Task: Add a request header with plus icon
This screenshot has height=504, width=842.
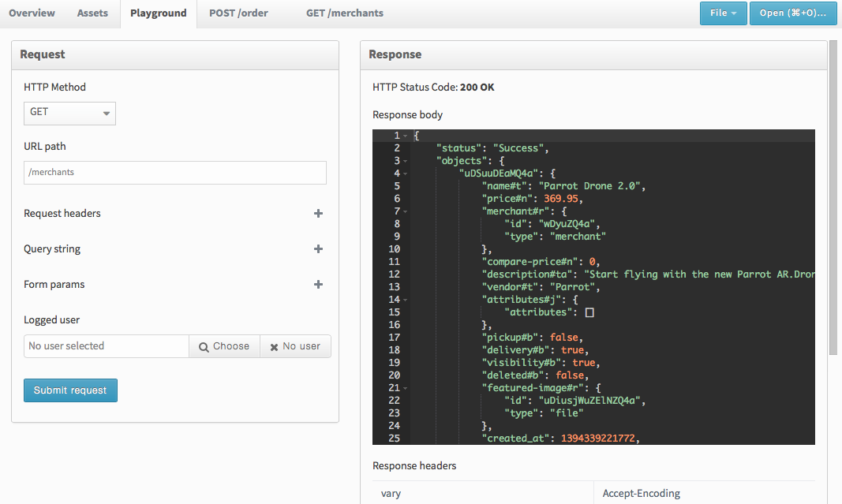Action: [x=319, y=214]
